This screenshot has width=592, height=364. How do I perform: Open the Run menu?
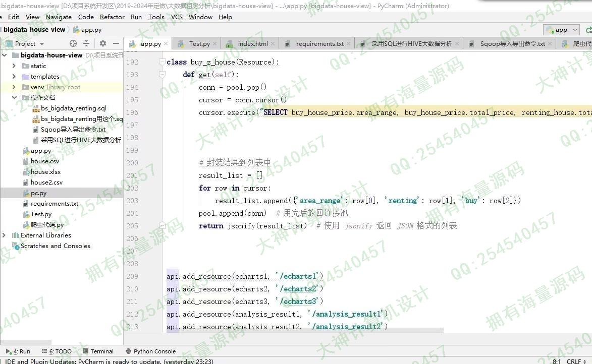click(x=136, y=17)
